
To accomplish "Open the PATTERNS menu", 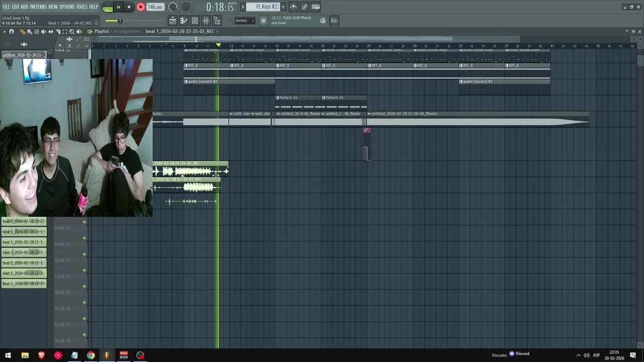I will tap(38, 7).
